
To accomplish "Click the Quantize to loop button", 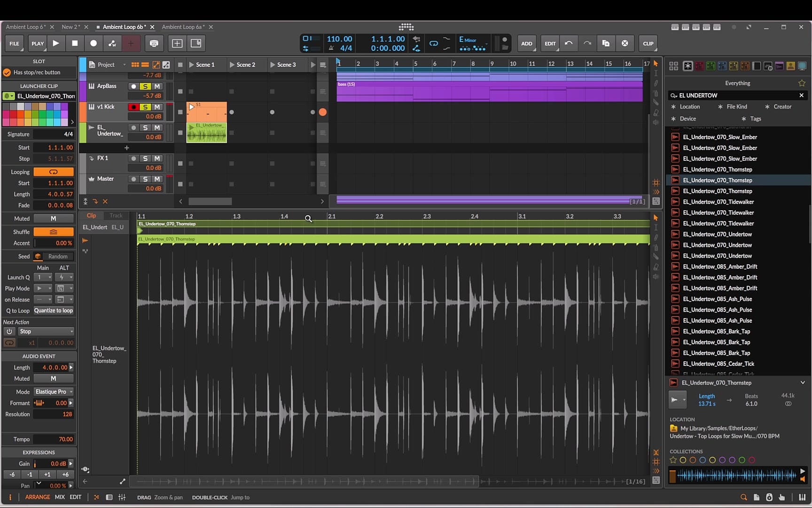I will 54,310.
